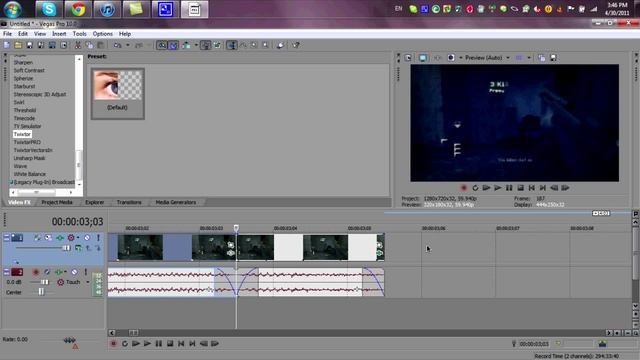
Task: Save the project with the floppy disk icon
Action: coord(29,45)
